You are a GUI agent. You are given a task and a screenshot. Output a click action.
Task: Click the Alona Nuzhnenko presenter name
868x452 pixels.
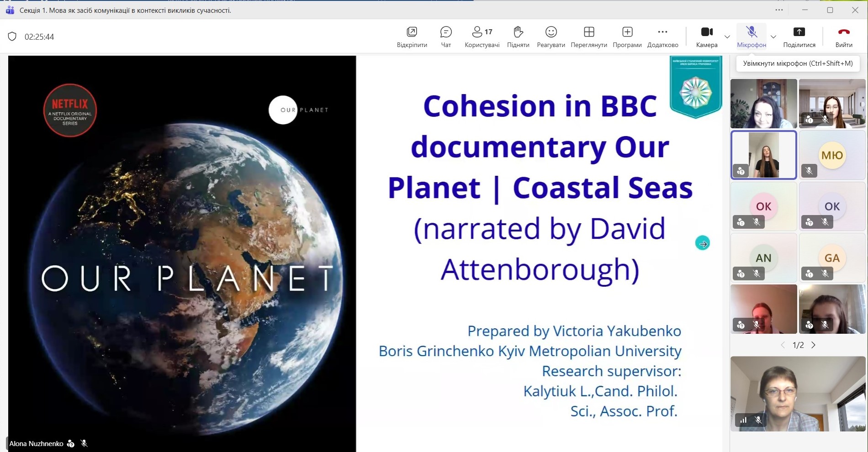(x=36, y=444)
